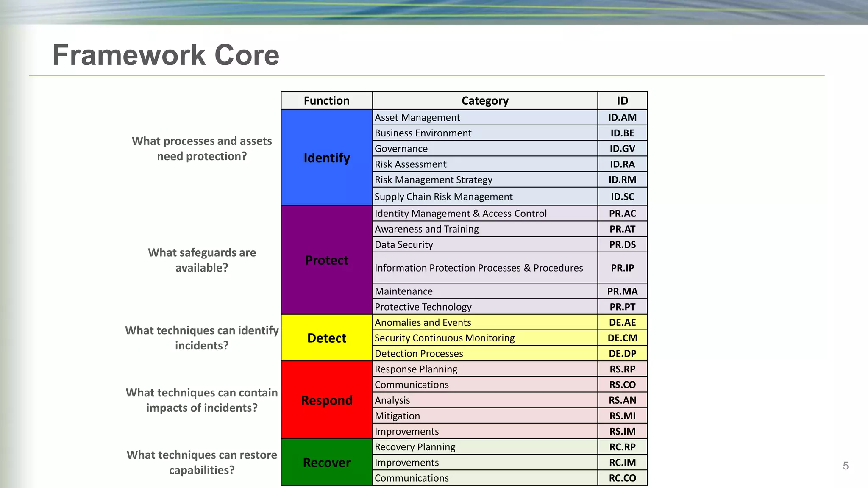
Task: Click the Protective Technology cell
Action: pos(485,307)
